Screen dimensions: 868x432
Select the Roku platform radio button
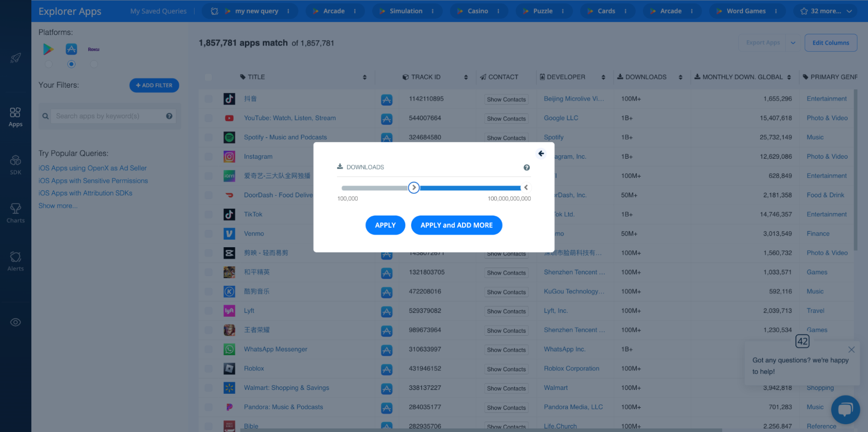point(94,64)
